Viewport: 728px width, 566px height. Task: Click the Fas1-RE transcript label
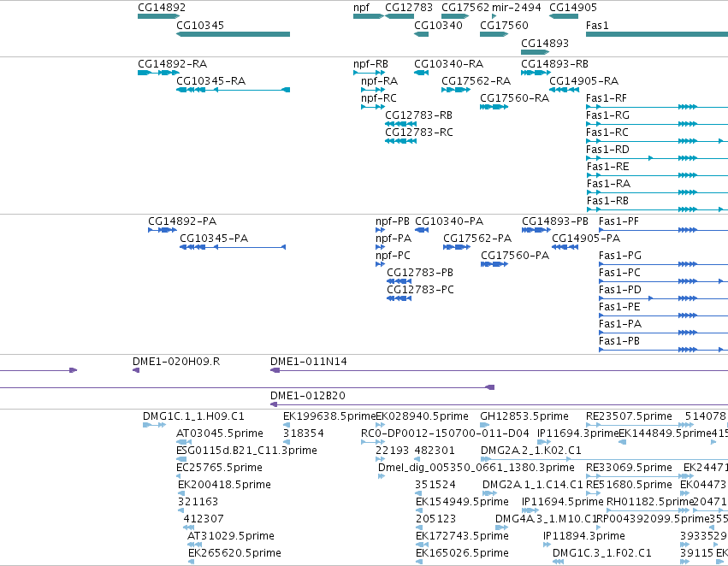[x=607, y=167]
